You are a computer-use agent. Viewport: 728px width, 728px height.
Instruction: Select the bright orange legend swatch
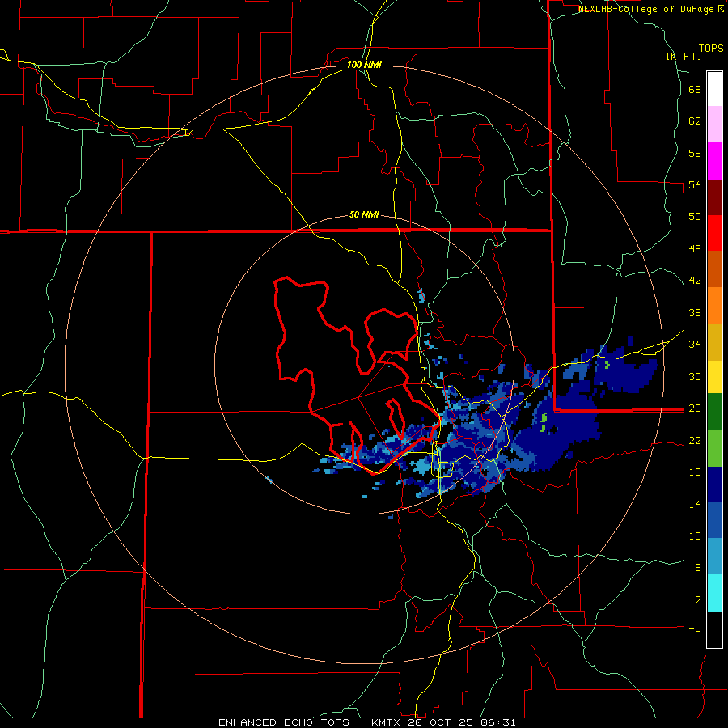(714, 306)
